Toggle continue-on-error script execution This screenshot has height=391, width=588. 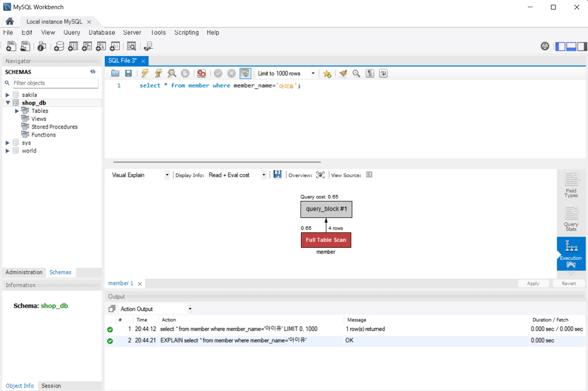202,73
